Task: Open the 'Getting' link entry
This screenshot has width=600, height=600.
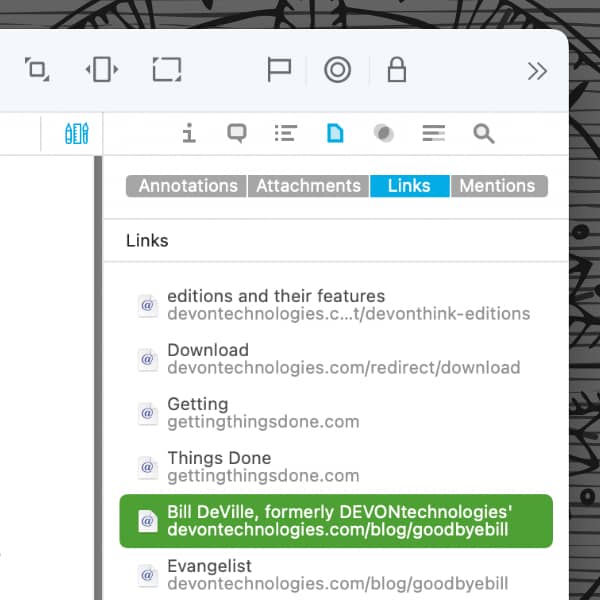Action: point(336,413)
